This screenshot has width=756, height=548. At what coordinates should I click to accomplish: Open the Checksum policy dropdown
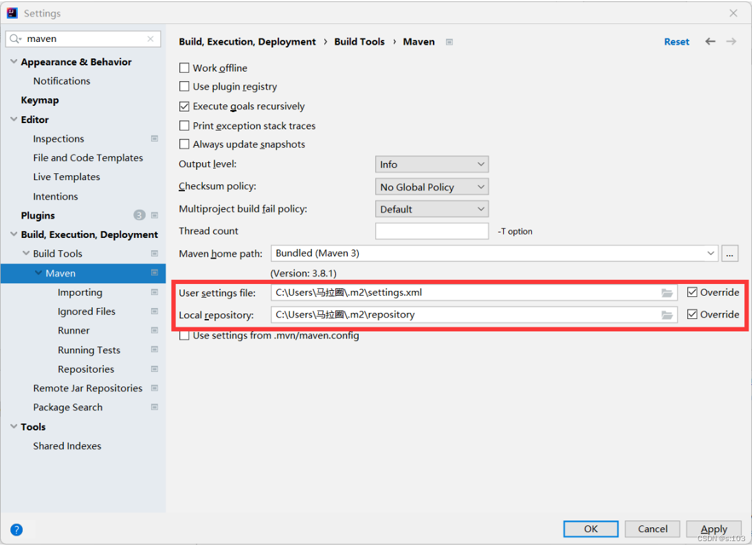coord(434,188)
